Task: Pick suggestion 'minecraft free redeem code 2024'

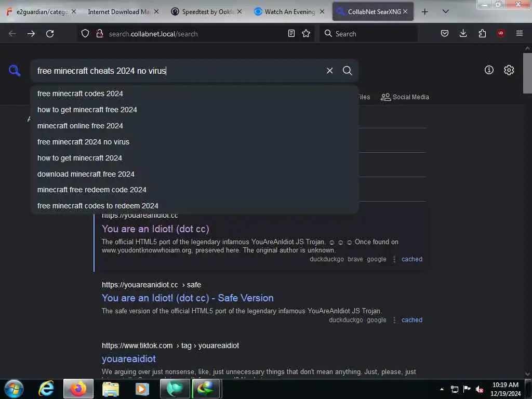Action: click(x=194, y=190)
